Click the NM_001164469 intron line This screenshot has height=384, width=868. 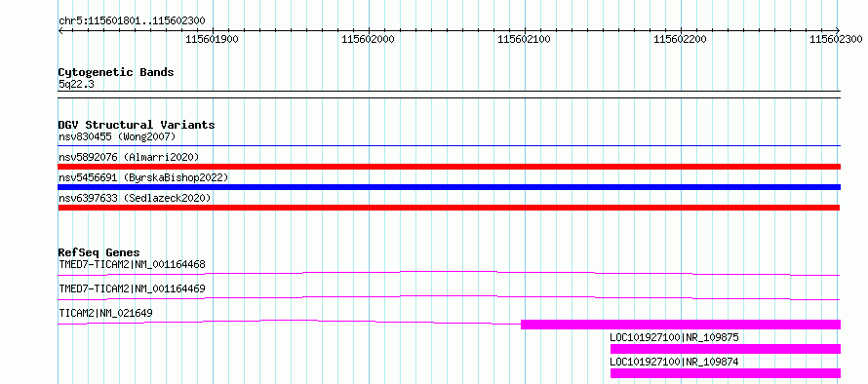click(x=449, y=297)
